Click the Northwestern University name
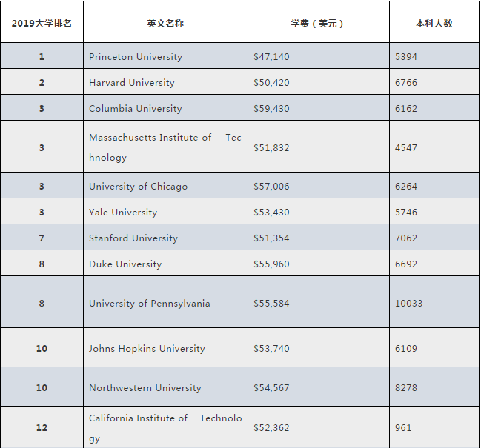The height and width of the screenshot is (448, 481). pyautogui.click(x=145, y=387)
